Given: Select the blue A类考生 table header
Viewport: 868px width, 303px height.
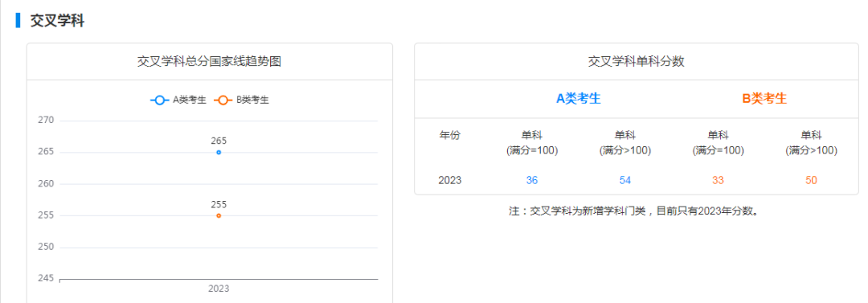Looking at the screenshot, I should pyautogui.click(x=579, y=99).
